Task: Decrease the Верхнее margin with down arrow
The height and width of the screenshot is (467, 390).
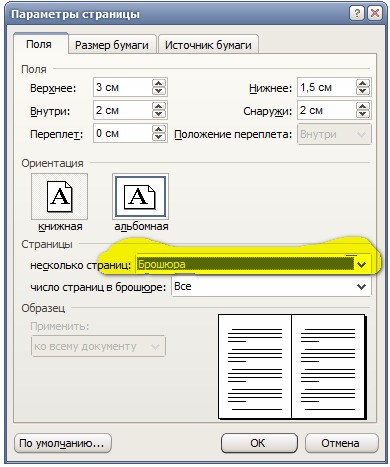Action: pyautogui.click(x=159, y=91)
